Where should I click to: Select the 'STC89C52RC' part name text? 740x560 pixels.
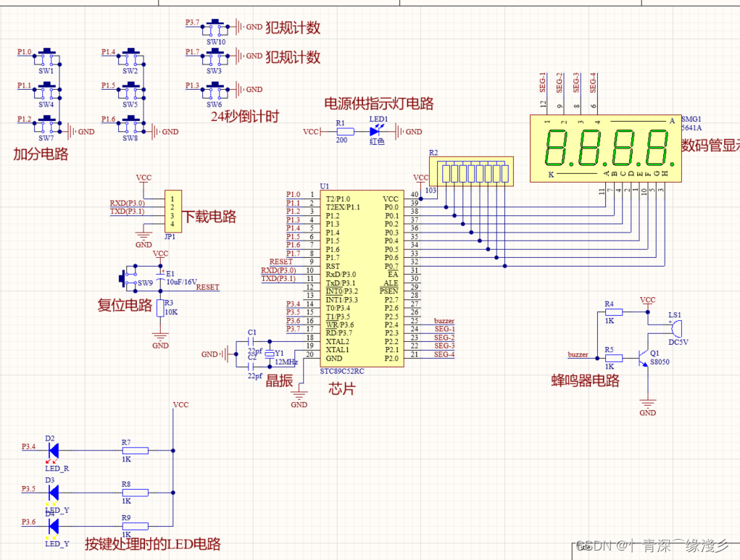tap(342, 372)
